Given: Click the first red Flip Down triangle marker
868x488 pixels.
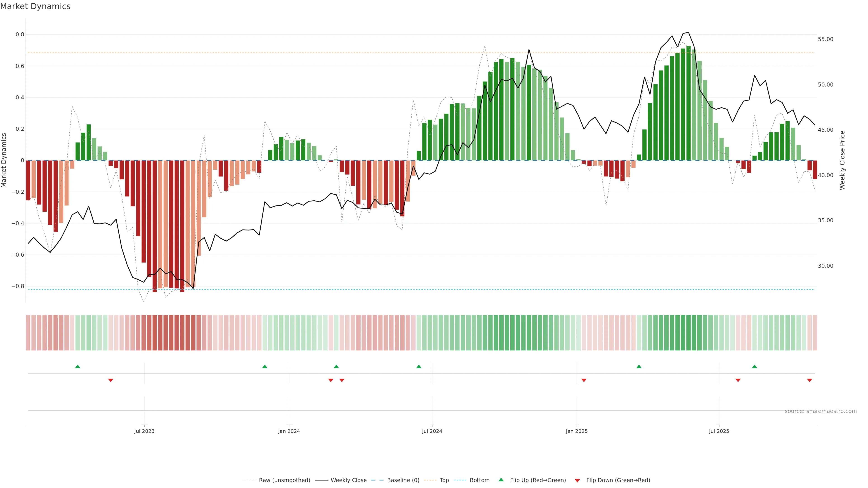Looking at the screenshot, I should pos(111,380).
